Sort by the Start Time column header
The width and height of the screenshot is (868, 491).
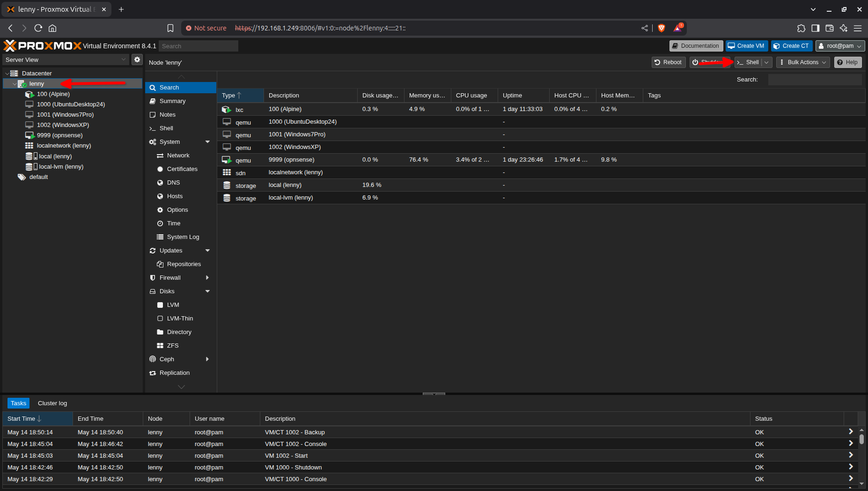(37, 419)
